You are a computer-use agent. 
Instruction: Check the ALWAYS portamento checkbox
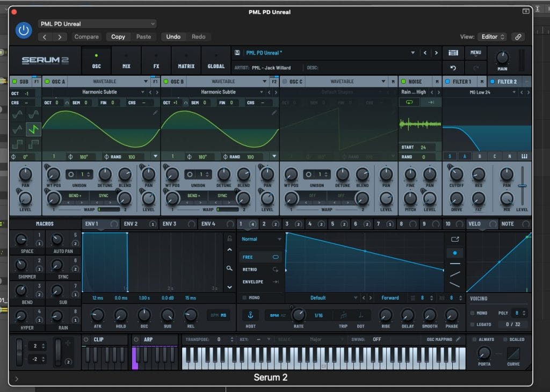(474, 339)
